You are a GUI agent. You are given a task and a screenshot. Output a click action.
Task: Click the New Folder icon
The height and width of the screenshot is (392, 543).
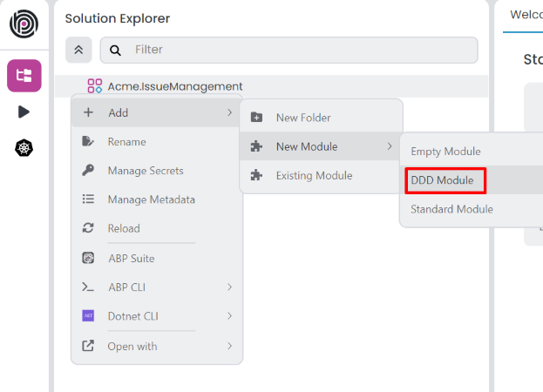coord(257,118)
